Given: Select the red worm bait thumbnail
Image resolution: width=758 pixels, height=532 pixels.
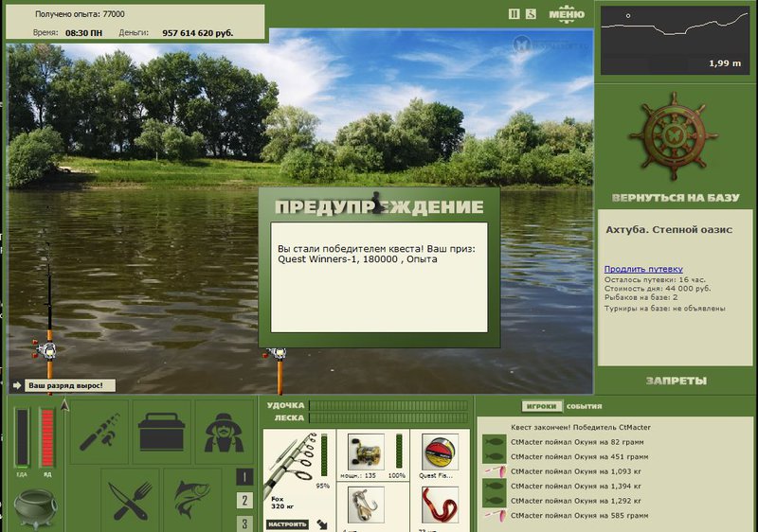Looking at the screenshot, I should point(440,505).
